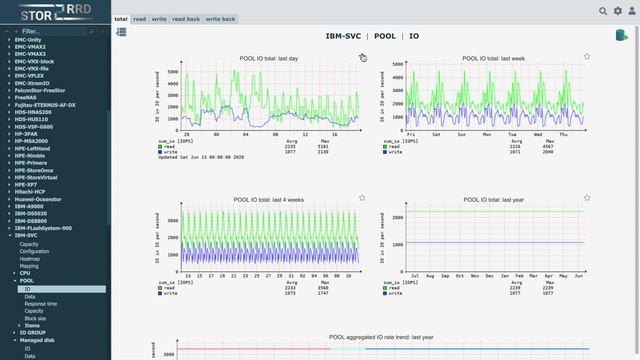The height and width of the screenshot is (360, 640).
Task: Click the POOL aggregated IO rate trend title
Action: pos(381,337)
